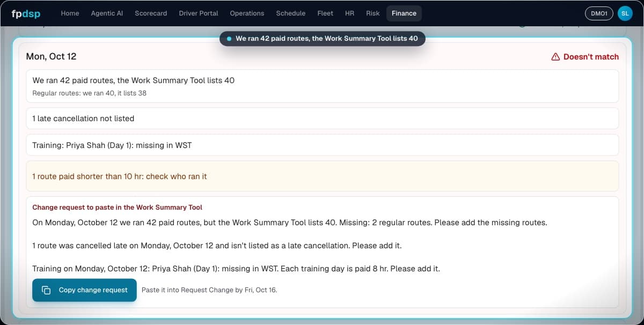Click the 1 route was cancelled late paragraph
Viewport: 644px width, 325px height.
[217, 246]
